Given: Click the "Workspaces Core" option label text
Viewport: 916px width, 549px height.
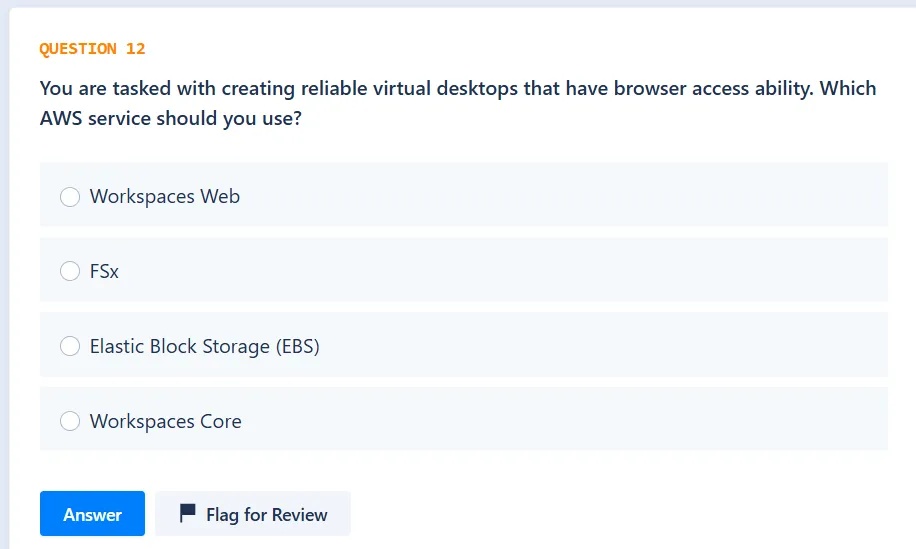Looking at the screenshot, I should [x=165, y=421].
